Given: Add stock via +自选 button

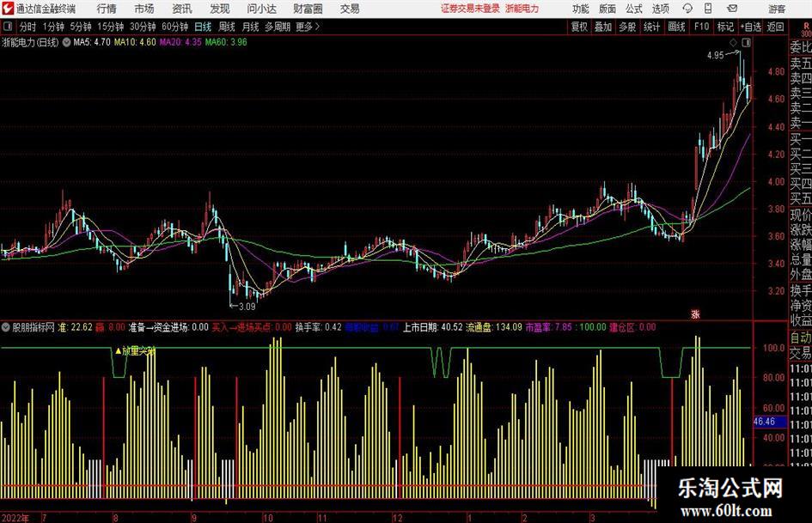Looking at the screenshot, I should tap(750, 27).
